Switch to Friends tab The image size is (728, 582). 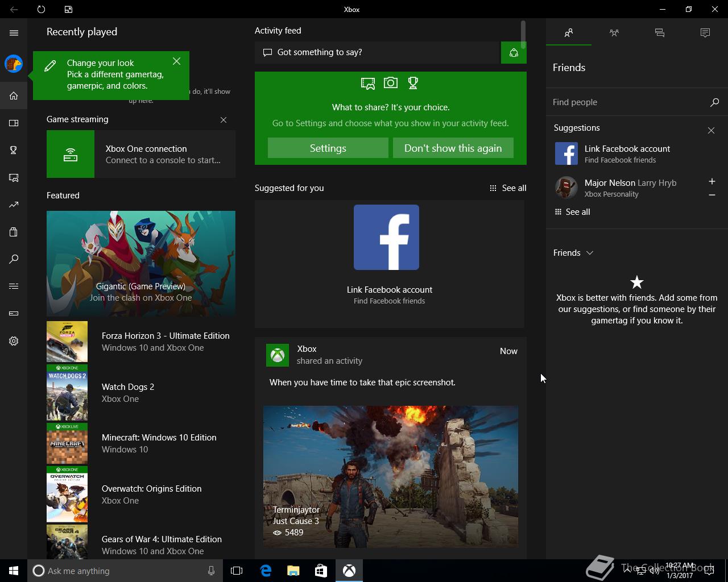tap(569, 33)
